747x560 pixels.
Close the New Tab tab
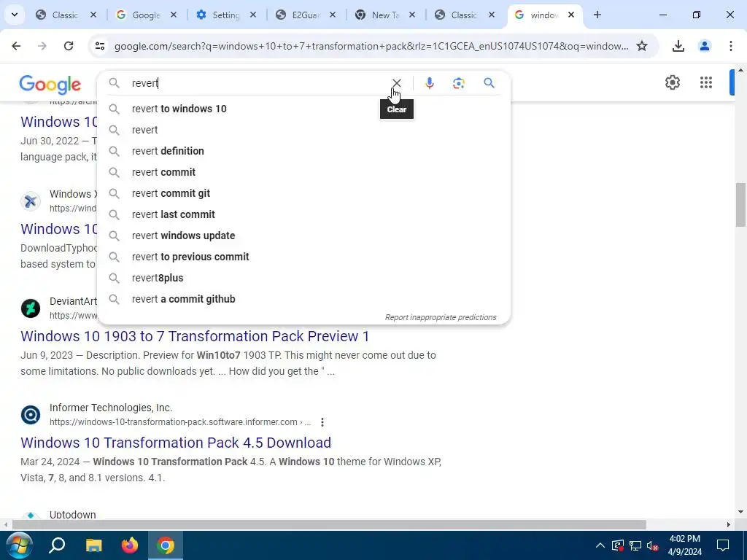click(412, 15)
